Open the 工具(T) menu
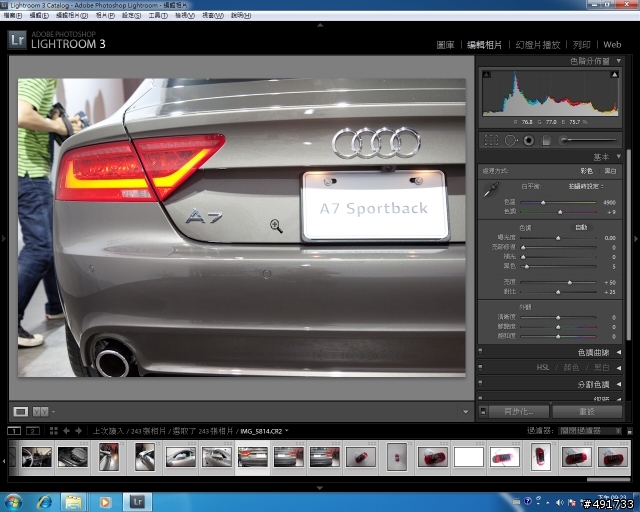Screen dimensions: 640x512 158,16
